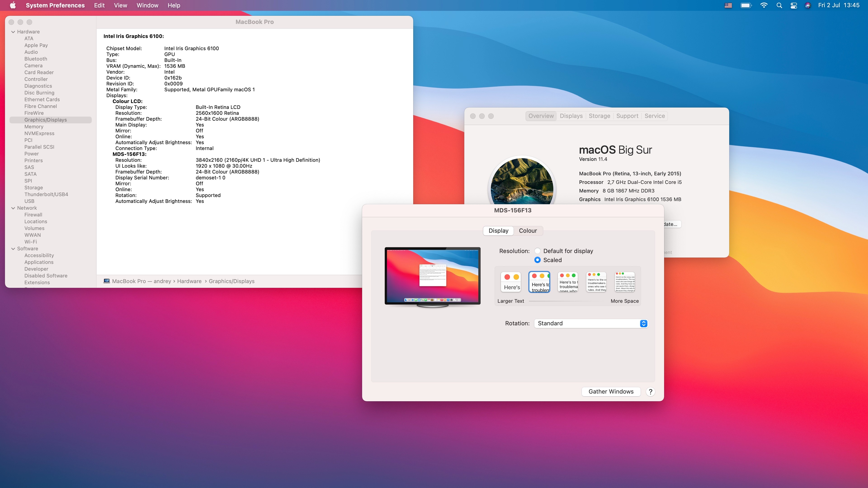
Task: Click the MacBook Pro laptop icon in path bar
Action: (x=106, y=281)
